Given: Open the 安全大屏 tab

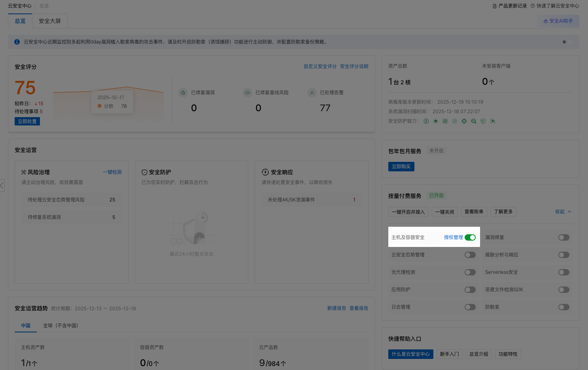Looking at the screenshot, I should 50,21.
